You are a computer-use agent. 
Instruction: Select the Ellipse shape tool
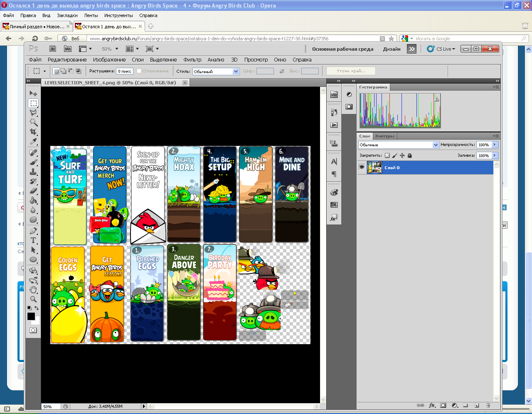(33, 259)
